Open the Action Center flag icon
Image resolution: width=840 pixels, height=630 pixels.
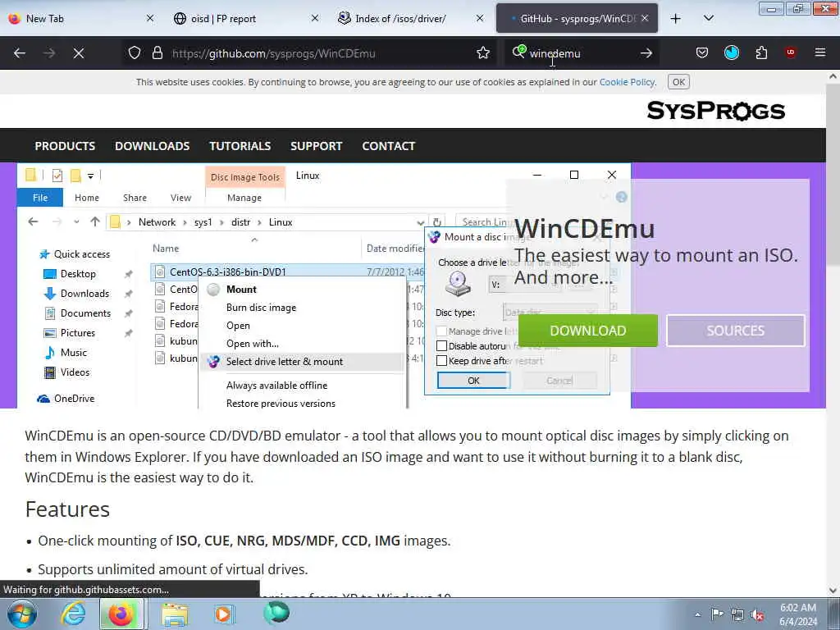717,614
